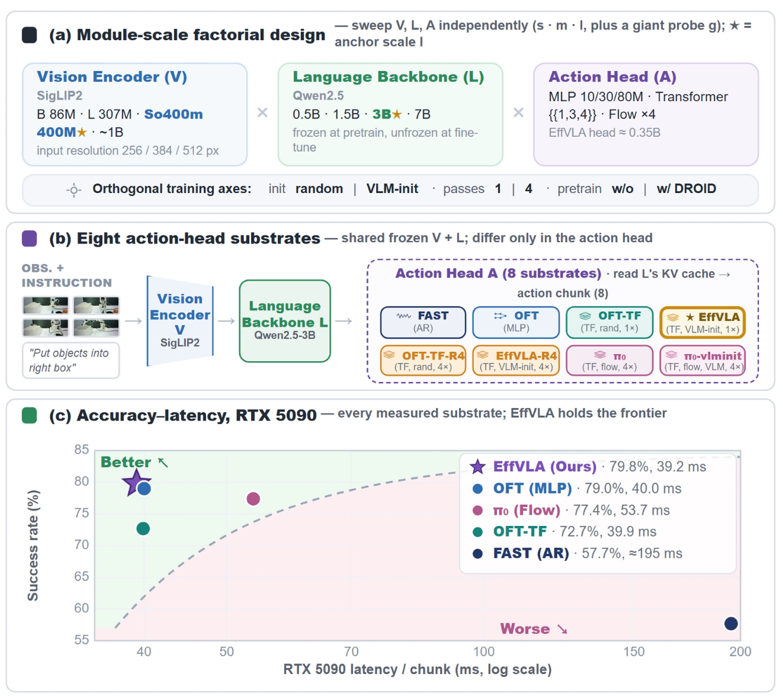Select the navy FAST data point on the plot

point(731,624)
